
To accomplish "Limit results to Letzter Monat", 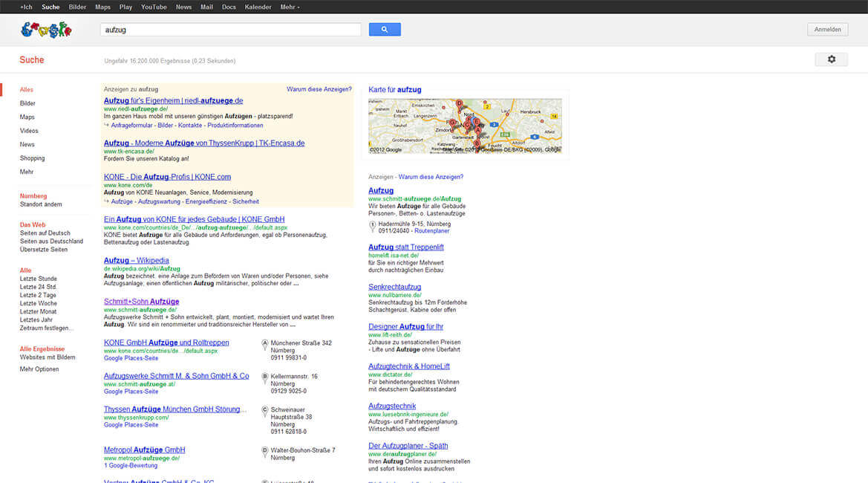I will [x=38, y=312].
